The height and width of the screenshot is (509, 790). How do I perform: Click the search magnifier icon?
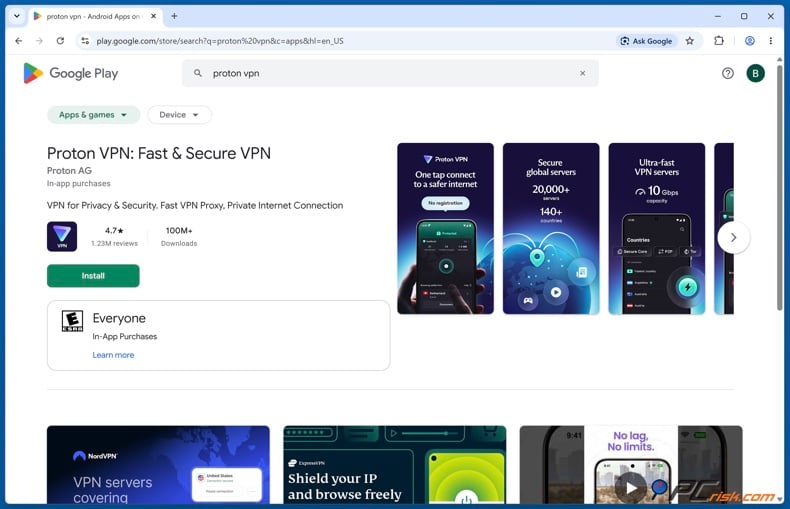pos(198,73)
